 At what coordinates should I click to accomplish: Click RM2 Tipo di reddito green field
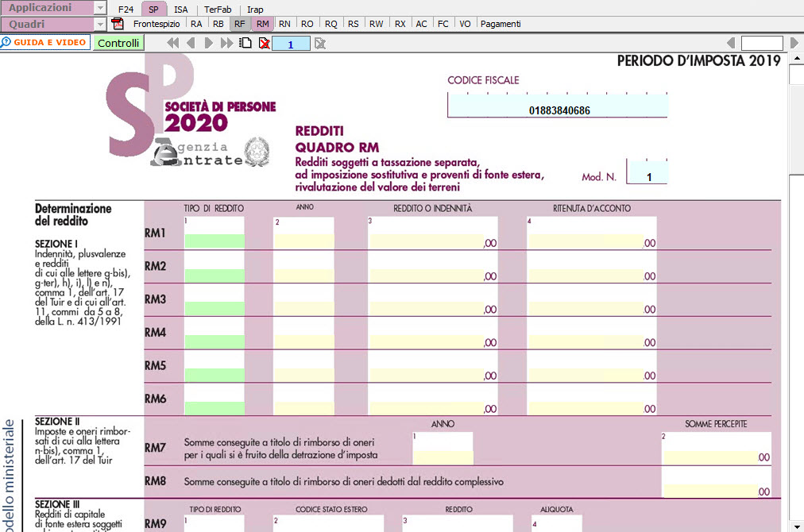click(215, 276)
